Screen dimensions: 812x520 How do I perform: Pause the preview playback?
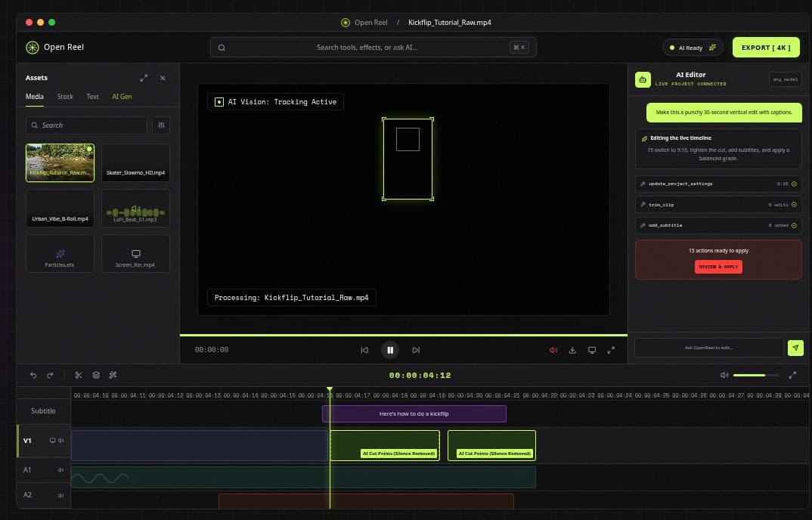pos(390,350)
